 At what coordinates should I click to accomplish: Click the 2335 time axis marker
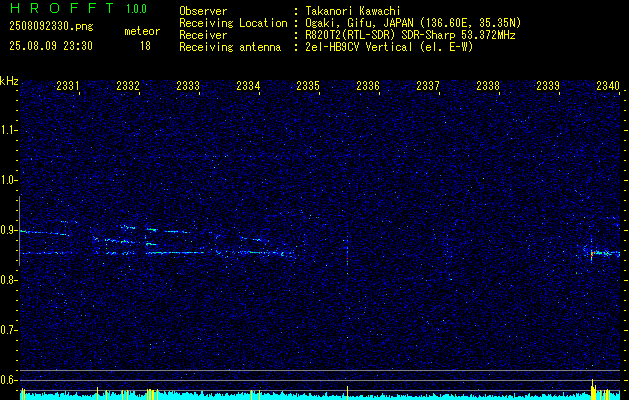pos(308,85)
